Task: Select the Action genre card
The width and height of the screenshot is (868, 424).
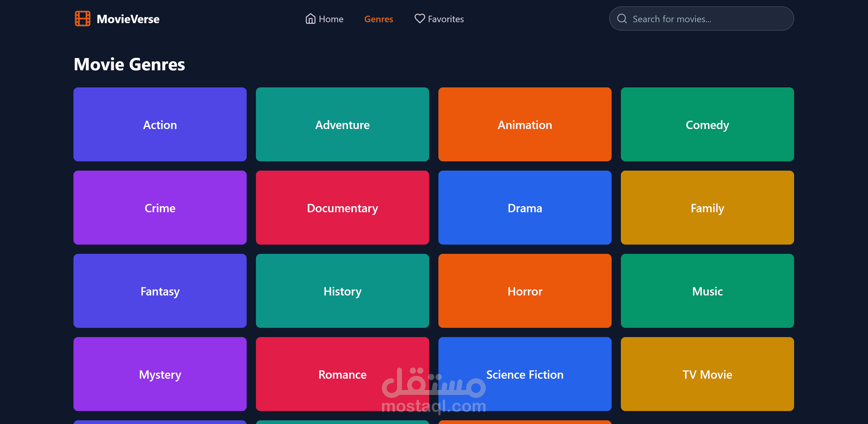Action: (160, 124)
